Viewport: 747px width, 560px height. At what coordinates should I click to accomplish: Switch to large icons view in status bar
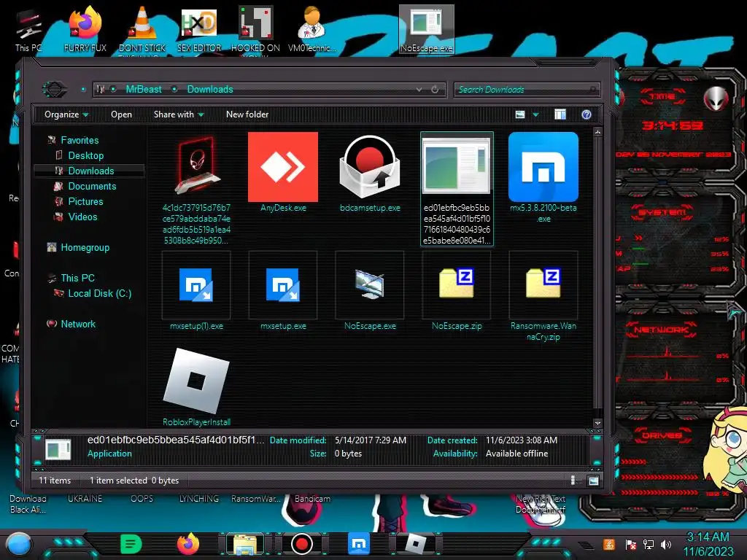593,481
